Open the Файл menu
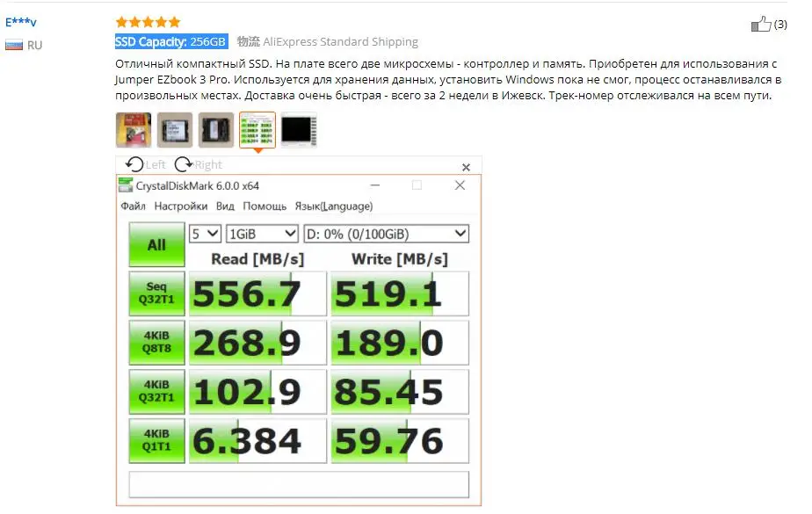812x514 pixels. pos(133,206)
